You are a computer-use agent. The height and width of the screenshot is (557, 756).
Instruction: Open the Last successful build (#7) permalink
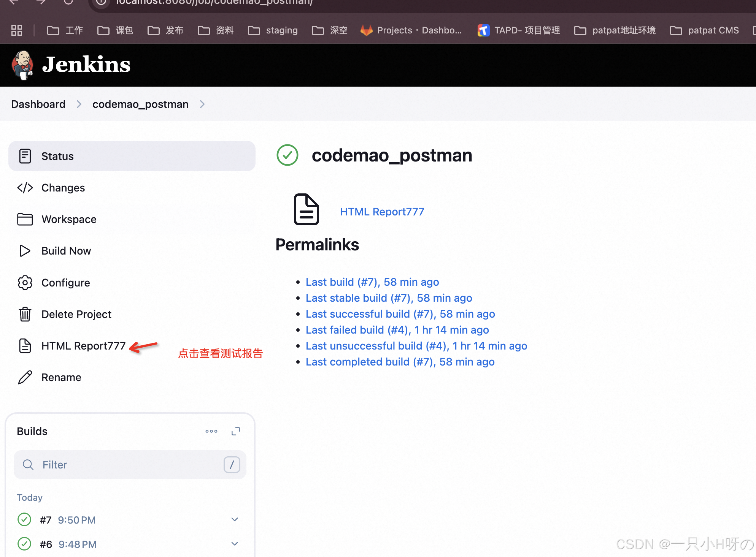point(400,314)
